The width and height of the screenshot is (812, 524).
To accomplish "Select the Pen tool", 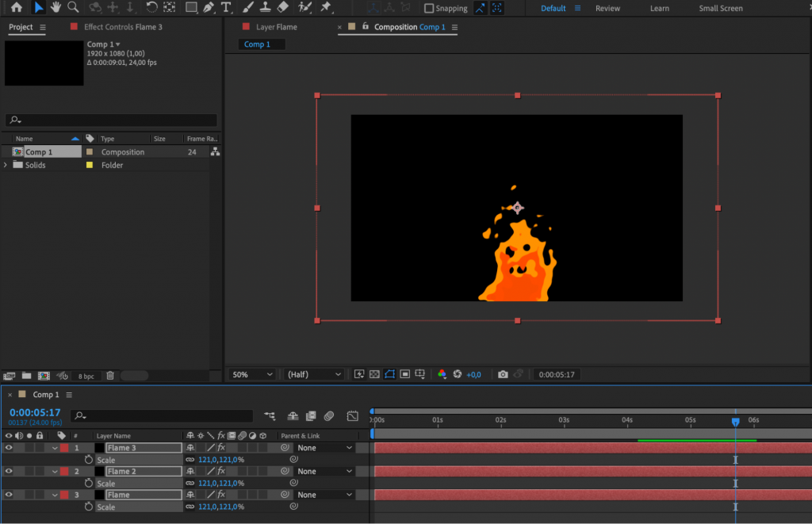I will coord(208,8).
